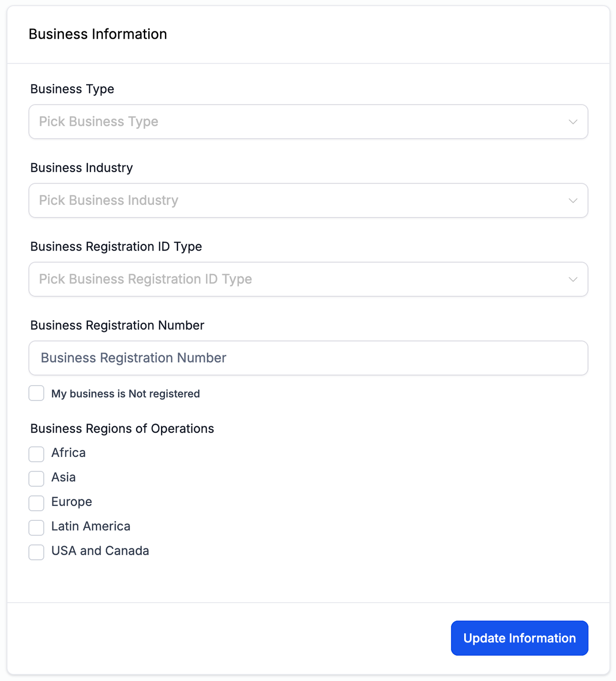The height and width of the screenshot is (681, 616).
Task: Click the Business Registration ID Type label
Action: [116, 247]
